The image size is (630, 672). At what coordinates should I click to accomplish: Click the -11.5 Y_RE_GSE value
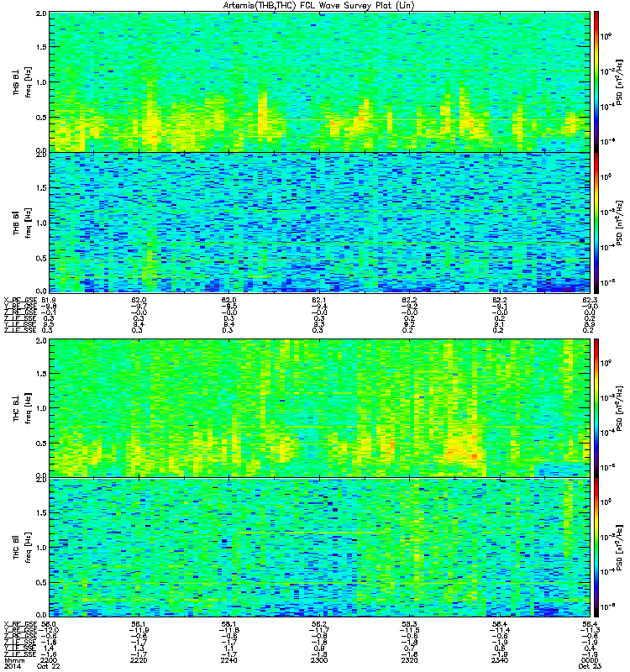(409, 630)
